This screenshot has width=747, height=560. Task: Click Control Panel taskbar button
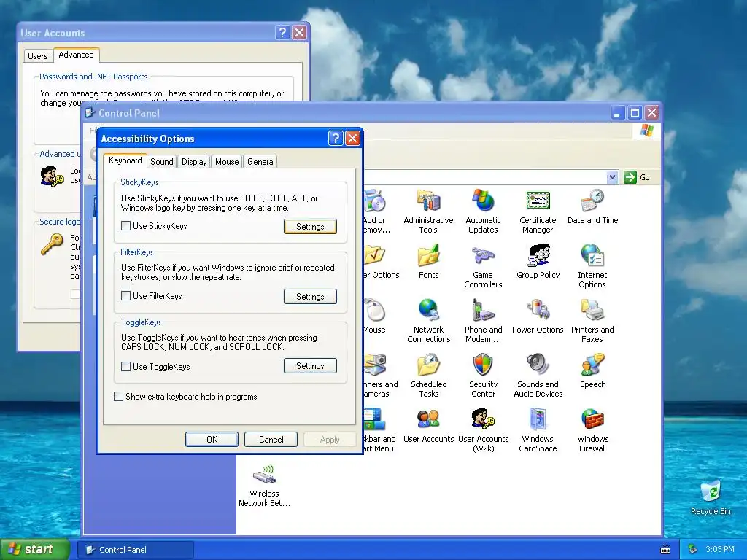coord(136,550)
